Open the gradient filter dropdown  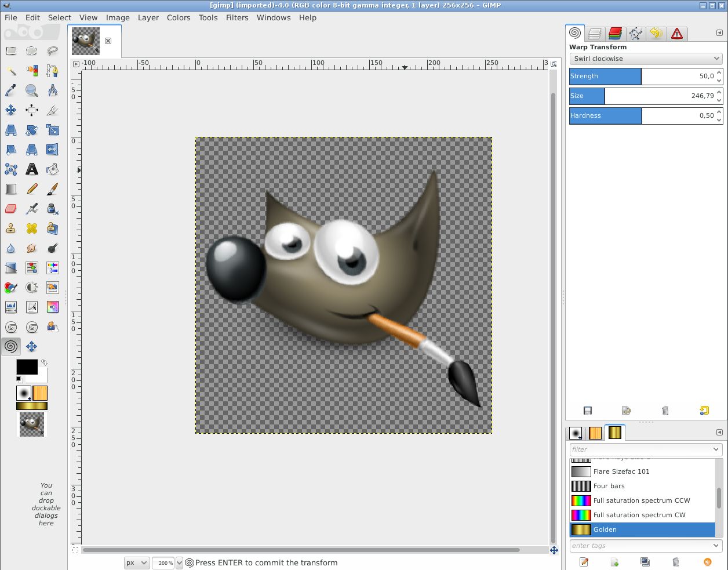[x=645, y=449]
